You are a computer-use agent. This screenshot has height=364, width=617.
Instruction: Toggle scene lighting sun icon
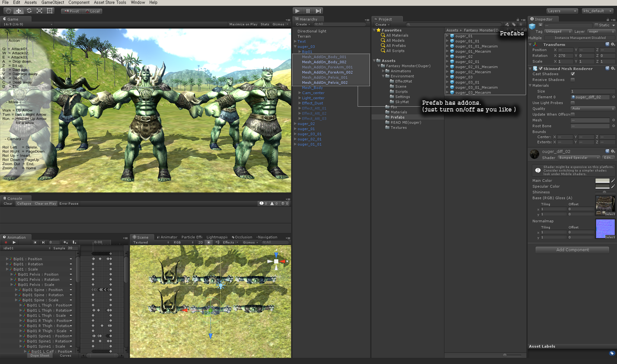point(209,242)
